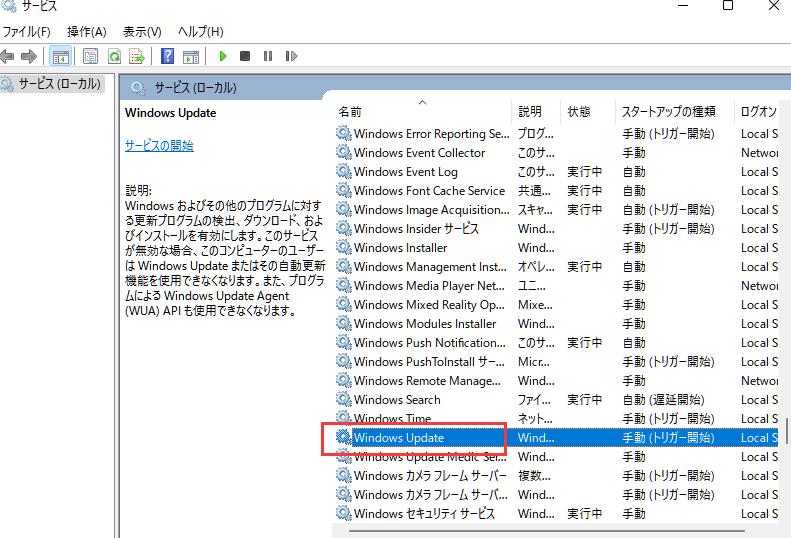Image resolution: width=791 pixels, height=538 pixels.
Task: Select Windows Remote Management row
Action: [556, 381]
